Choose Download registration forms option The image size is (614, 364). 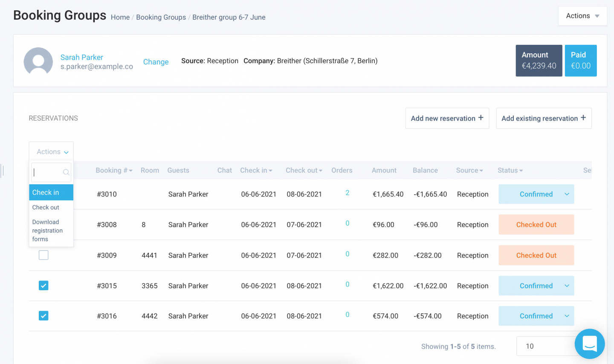(51, 230)
